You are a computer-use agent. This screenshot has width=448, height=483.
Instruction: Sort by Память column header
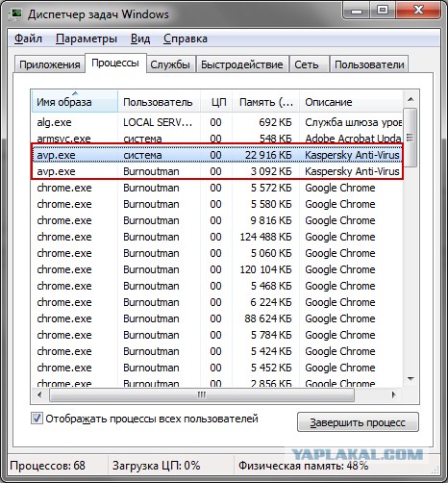[x=266, y=102]
